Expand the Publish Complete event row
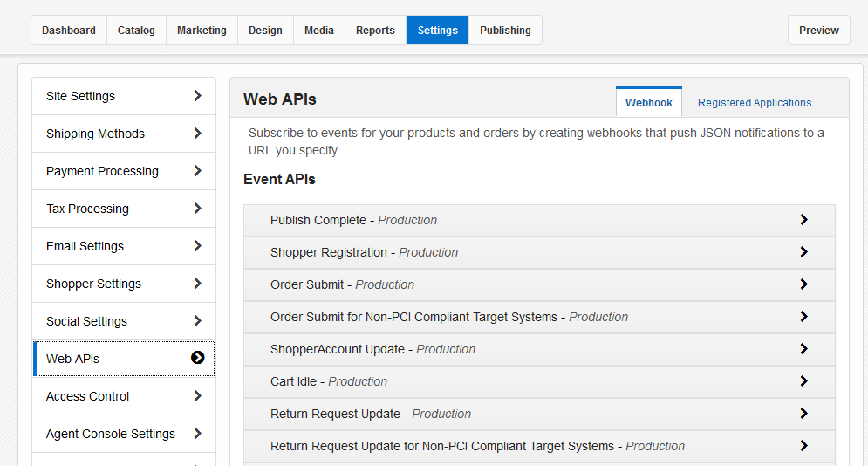The image size is (868, 466). [538, 220]
